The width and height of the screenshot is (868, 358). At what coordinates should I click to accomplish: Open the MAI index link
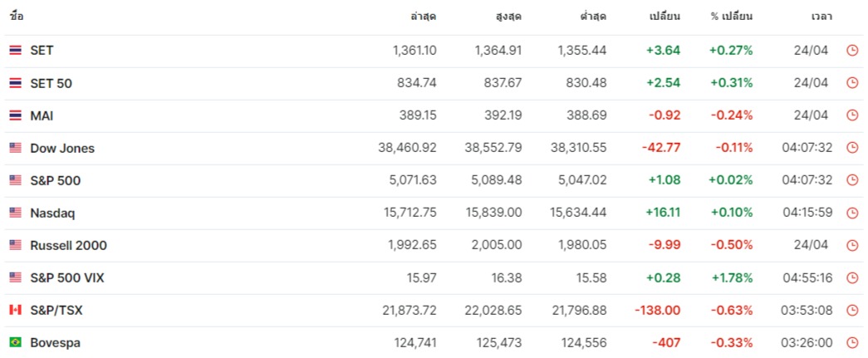pos(42,115)
